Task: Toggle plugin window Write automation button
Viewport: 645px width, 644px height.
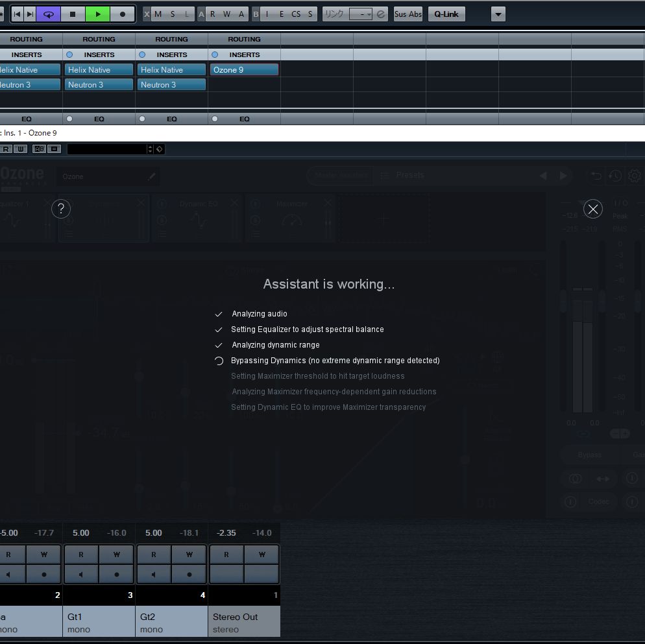Action: (x=21, y=149)
